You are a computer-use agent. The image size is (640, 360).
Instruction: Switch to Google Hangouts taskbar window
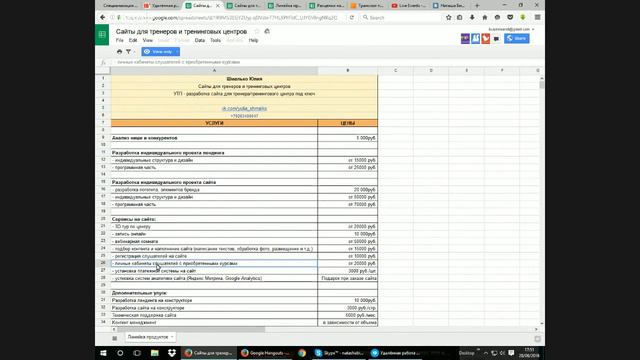click(265, 353)
